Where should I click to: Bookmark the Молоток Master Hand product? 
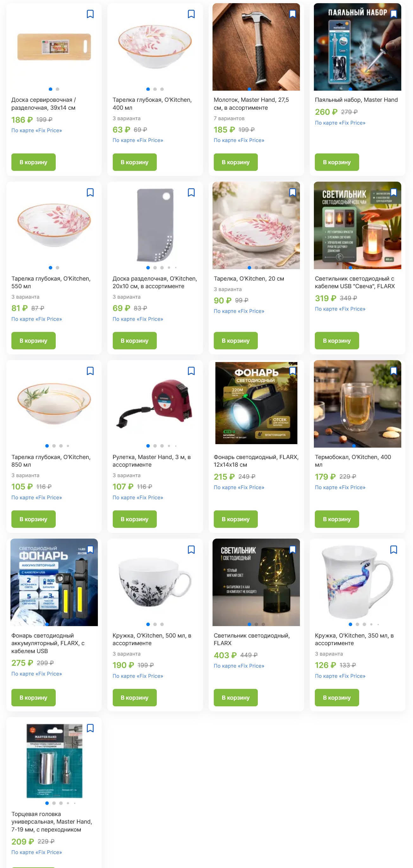[x=293, y=14]
